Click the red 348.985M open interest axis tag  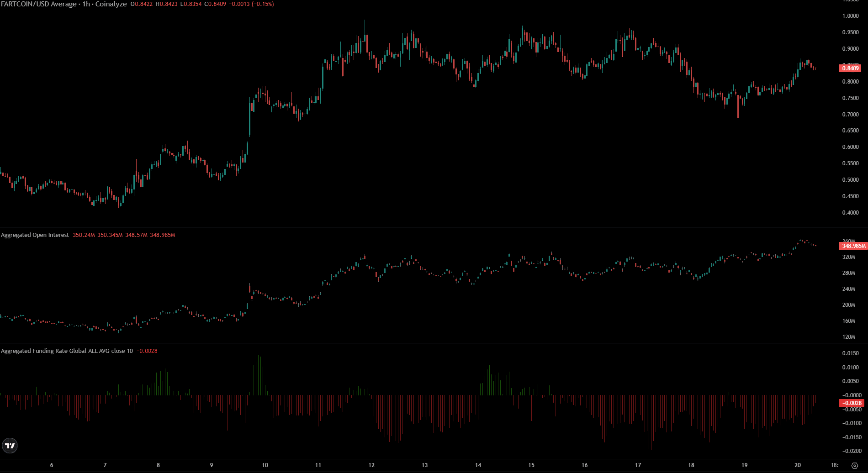(853, 246)
